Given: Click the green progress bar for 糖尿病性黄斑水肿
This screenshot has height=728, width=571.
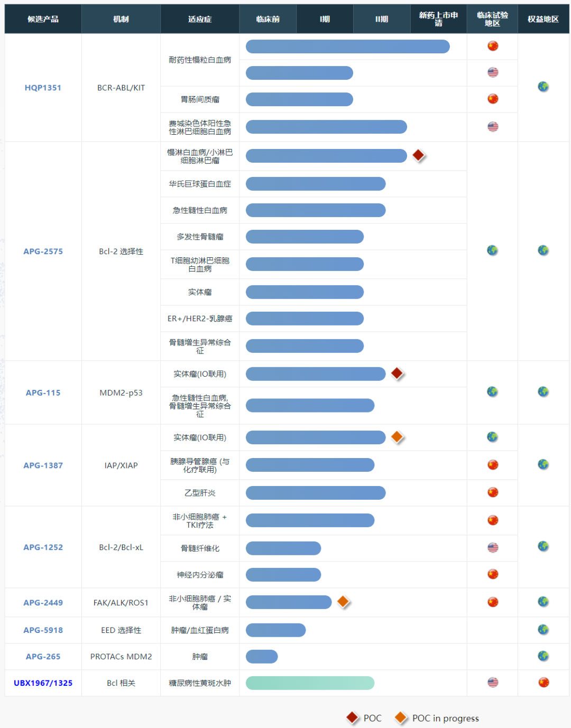Looking at the screenshot, I should pos(310,683).
